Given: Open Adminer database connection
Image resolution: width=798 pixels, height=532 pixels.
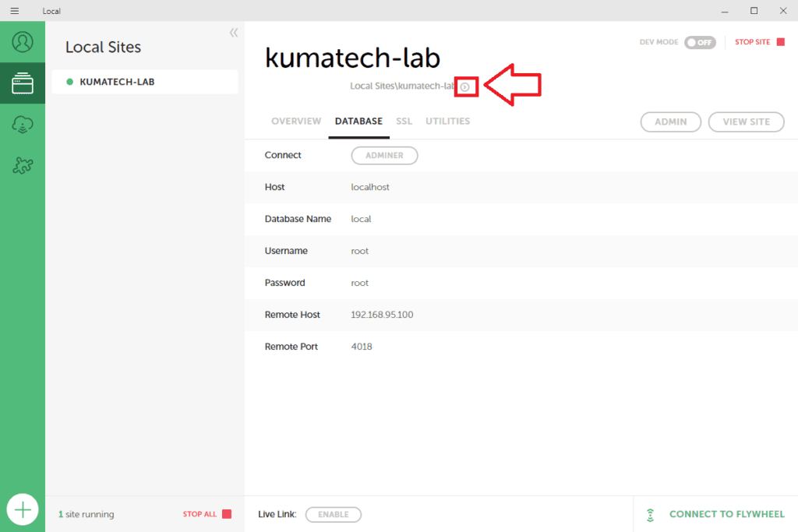Looking at the screenshot, I should pos(384,156).
